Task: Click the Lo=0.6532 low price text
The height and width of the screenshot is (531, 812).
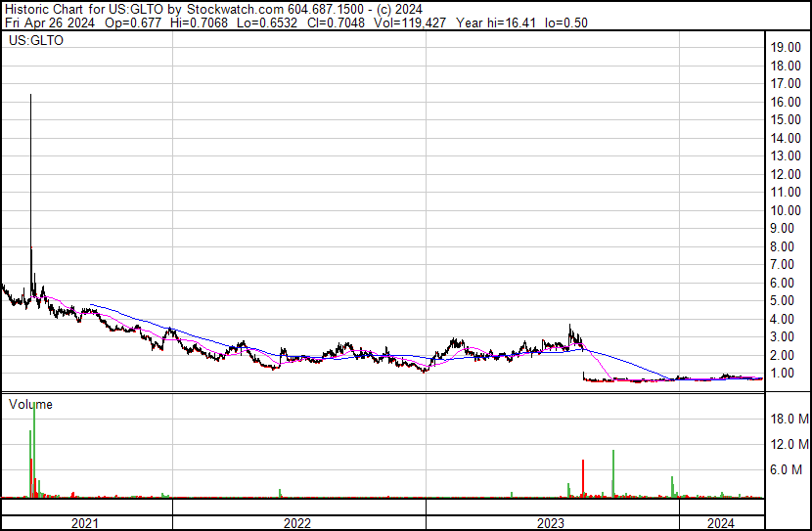Action: (267, 22)
